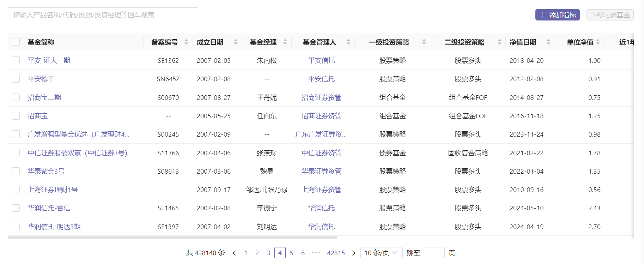Screen dimensions: 644x264
Task: Click the 净值日期 column sort icon
Action: [x=548, y=42]
